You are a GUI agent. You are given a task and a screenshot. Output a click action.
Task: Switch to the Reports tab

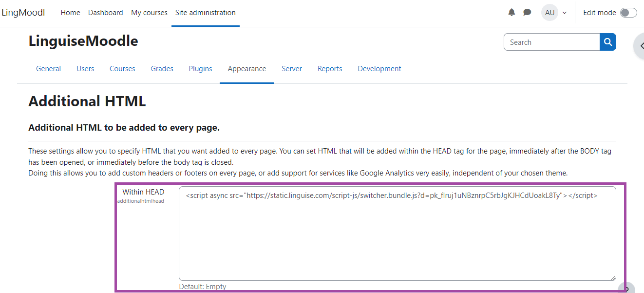330,69
